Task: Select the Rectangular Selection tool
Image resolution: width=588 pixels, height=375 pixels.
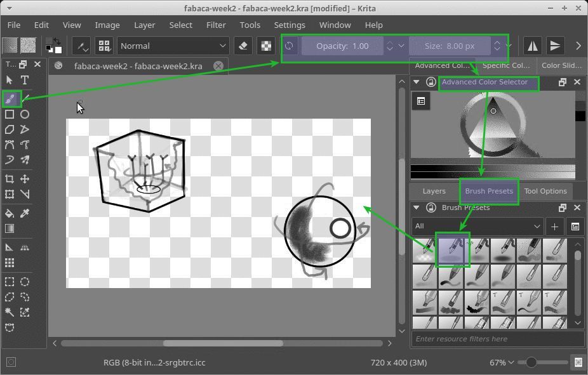Action: pyautogui.click(x=10, y=282)
